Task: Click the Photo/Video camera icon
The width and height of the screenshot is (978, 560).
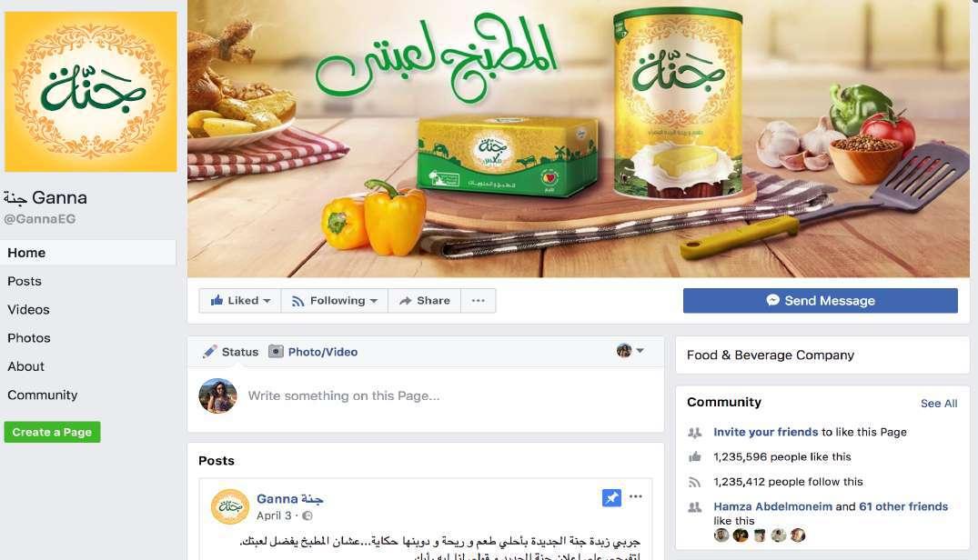Action: pos(276,351)
